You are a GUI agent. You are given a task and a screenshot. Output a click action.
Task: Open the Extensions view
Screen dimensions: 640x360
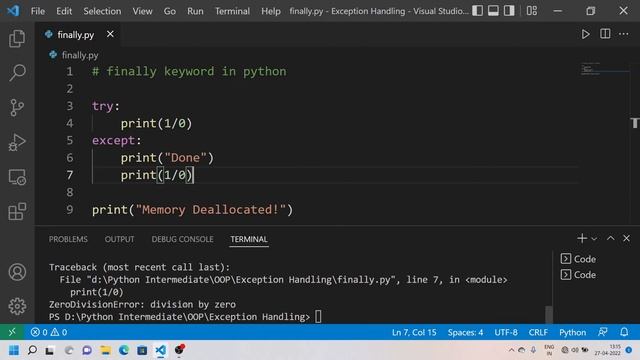[17, 211]
